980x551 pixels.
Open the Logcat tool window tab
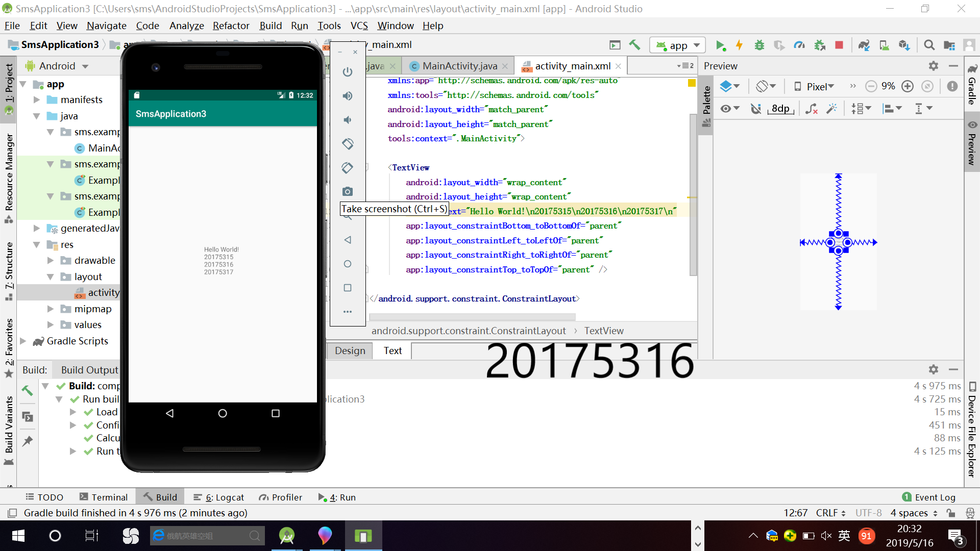point(218,497)
